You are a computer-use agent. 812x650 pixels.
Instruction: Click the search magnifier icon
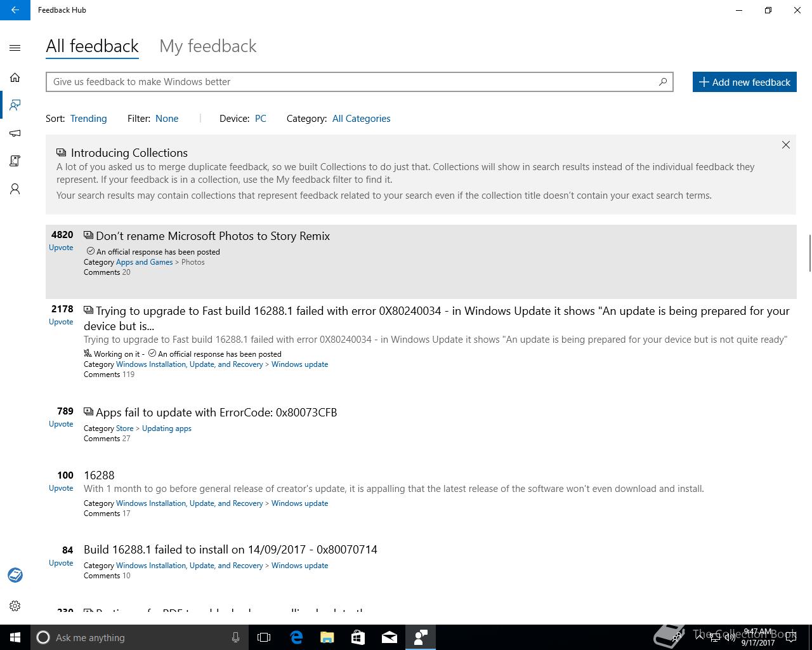(x=663, y=81)
